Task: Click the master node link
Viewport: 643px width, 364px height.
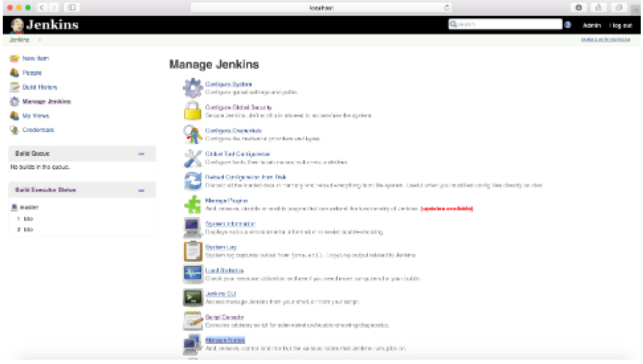Action: [29, 207]
